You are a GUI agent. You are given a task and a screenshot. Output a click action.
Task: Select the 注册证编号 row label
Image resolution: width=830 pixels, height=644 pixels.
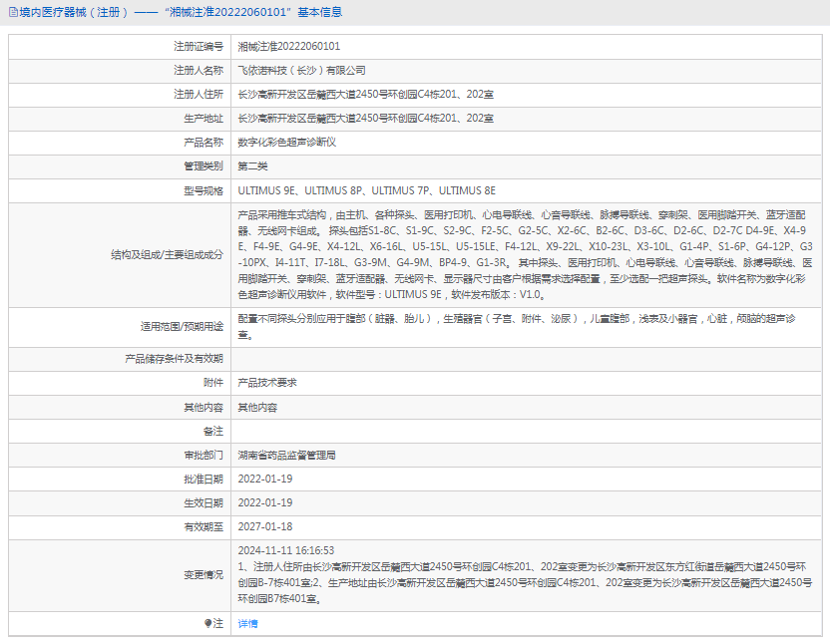(x=199, y=47)
